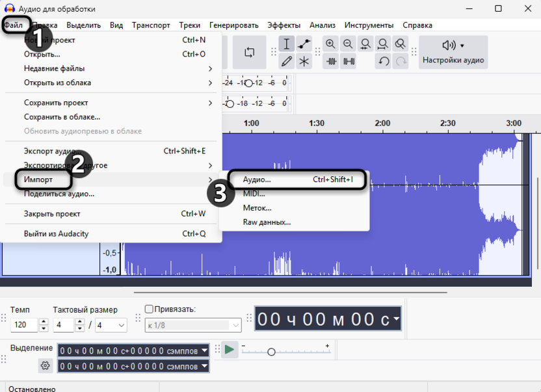Choose Экспорт аудио menu item
The image size is (541, 392).
click(111, 151)
